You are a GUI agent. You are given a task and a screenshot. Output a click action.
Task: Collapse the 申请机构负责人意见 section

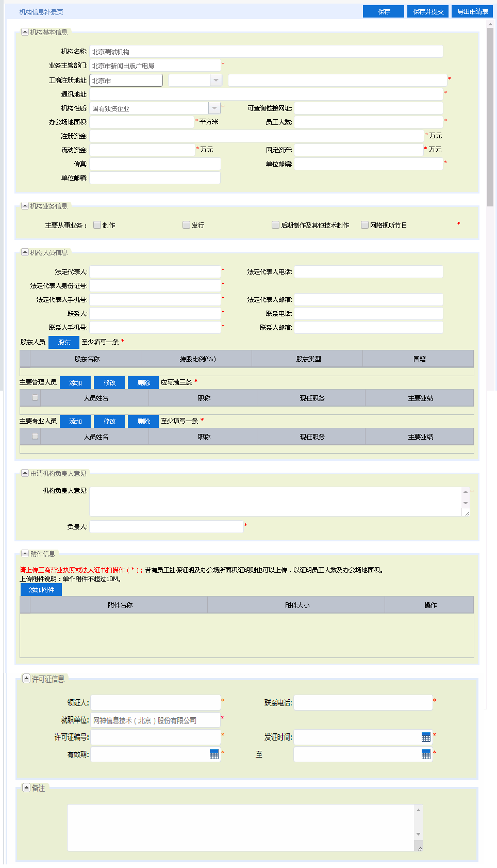(25, 473)
